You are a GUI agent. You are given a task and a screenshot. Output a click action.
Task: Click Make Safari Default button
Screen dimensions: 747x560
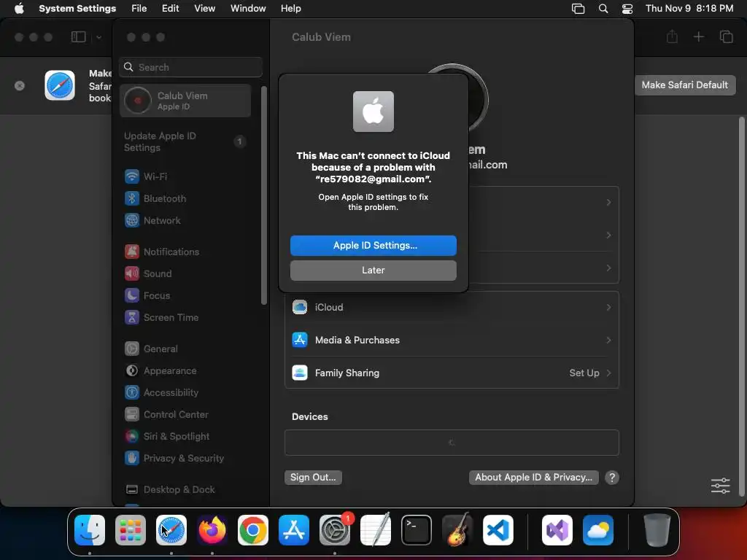[684, 85]
